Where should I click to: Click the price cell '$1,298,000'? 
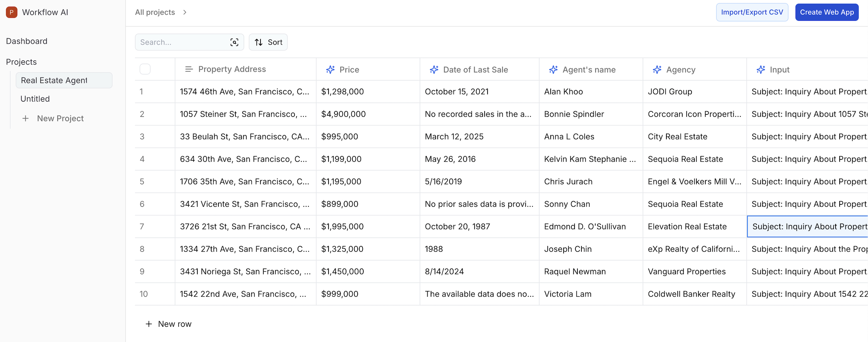point(368,91)
